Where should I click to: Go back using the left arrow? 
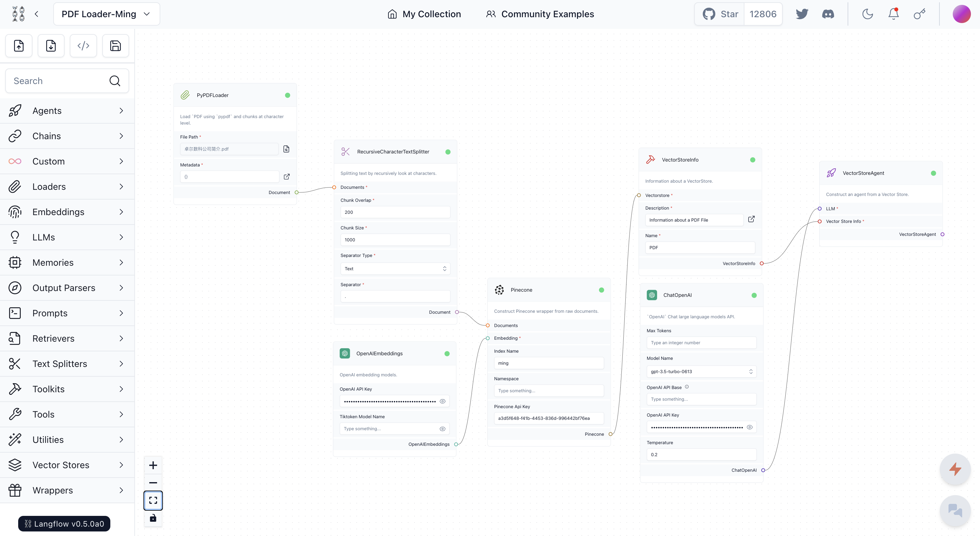click(x=37, y=14)
